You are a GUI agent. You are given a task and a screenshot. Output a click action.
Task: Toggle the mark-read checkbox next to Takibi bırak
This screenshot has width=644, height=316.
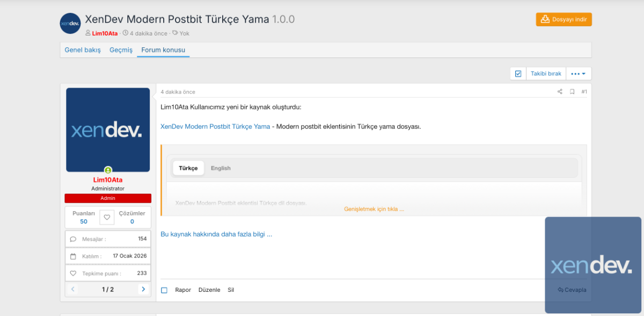(518, 74)
